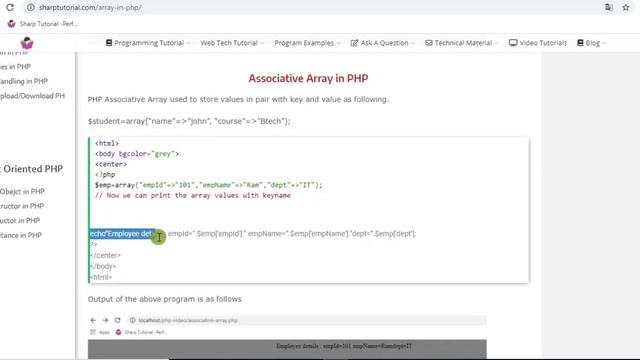Click the book icon beside Blog
The image size is (640, 360).
tap(580, 43)
